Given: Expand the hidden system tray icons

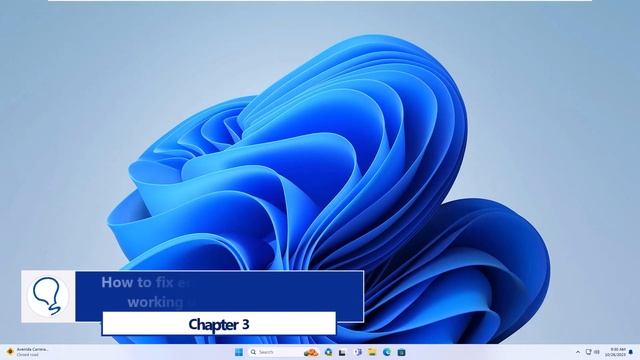Looking at the screenshot, I should coord(578,352).
